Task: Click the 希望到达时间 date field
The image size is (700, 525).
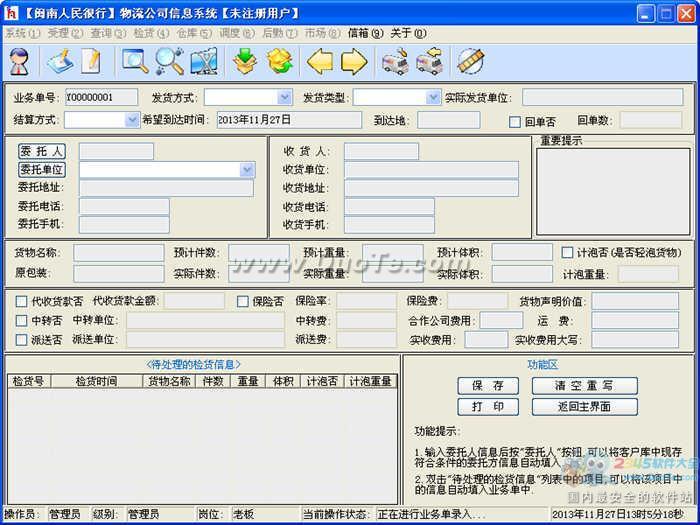Action: (289, 120)
